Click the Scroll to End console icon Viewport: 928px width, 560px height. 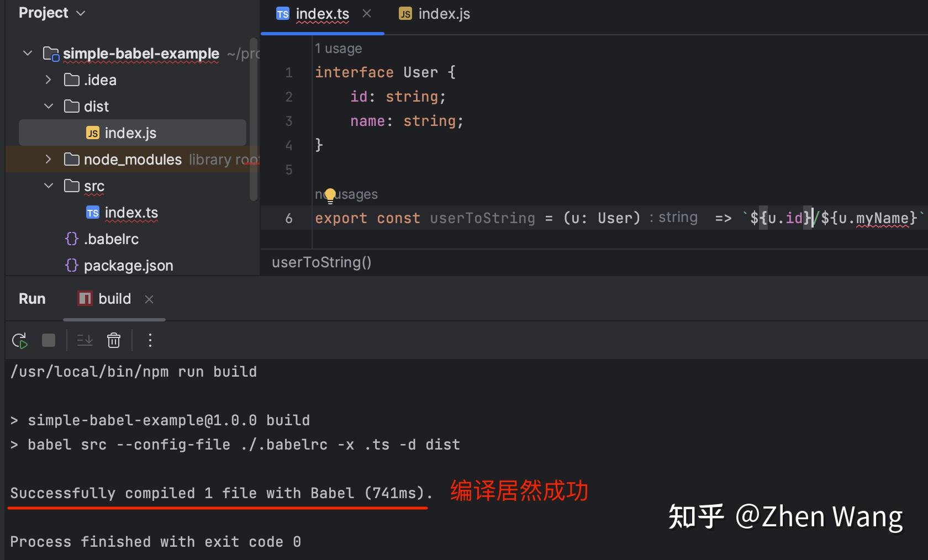click(84, 340)
